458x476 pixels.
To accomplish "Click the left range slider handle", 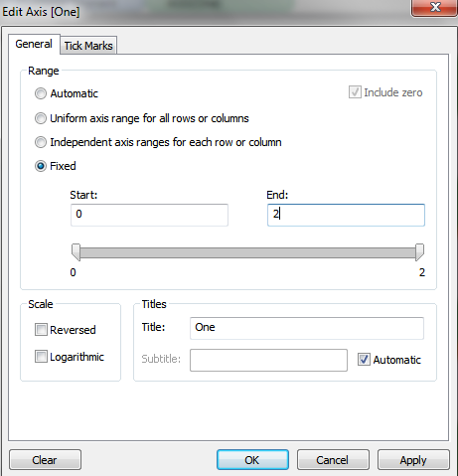I will point(76,252).
